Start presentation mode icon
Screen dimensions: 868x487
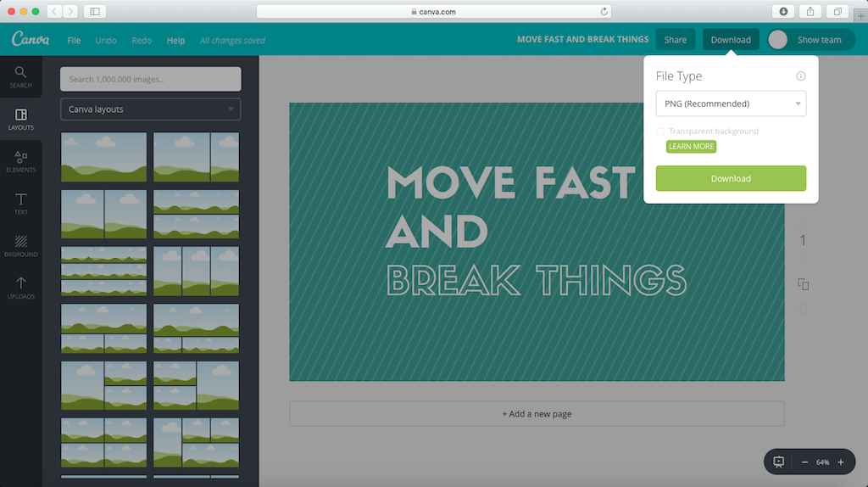[778, 462]
